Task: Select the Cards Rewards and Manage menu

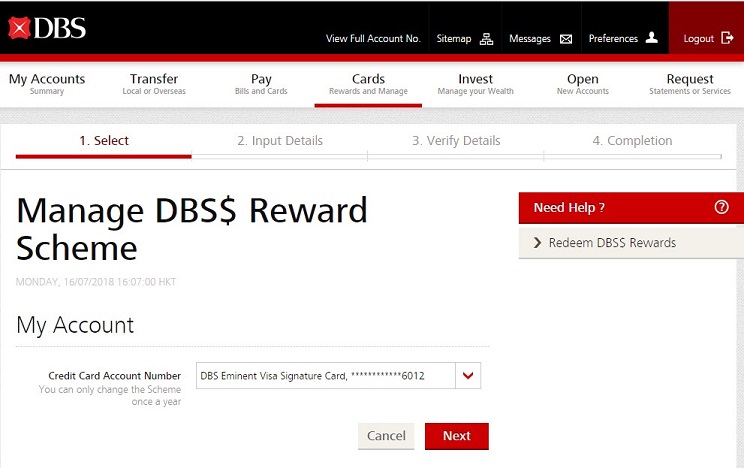Action: pyautogui.click(x=368, y=84)
